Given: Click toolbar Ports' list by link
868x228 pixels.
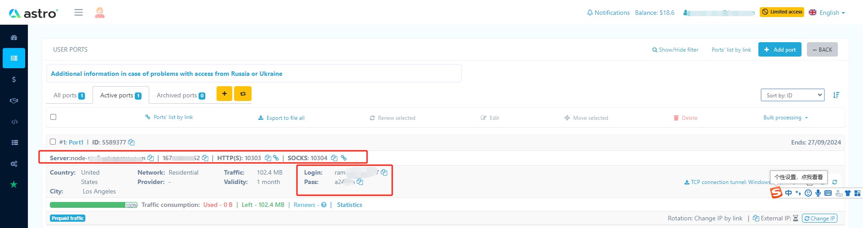Looking at the screenshot, I should click(x=169, y=117).
